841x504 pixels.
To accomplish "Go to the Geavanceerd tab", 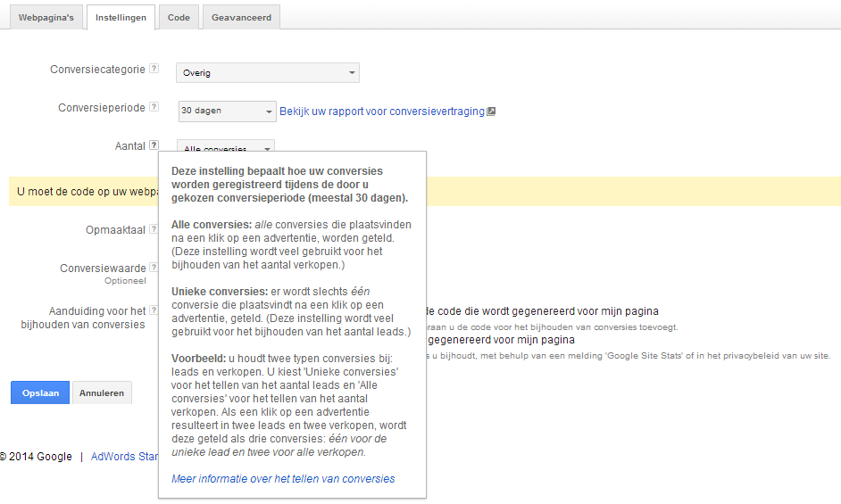I will click(241, 17).
